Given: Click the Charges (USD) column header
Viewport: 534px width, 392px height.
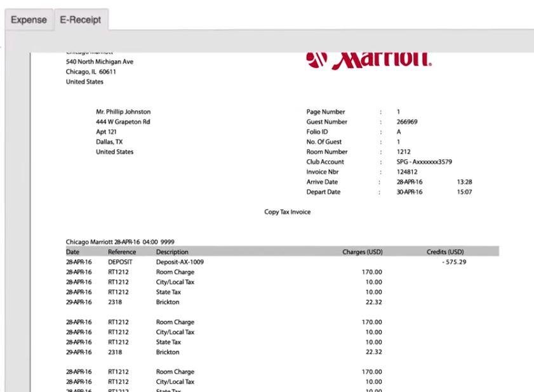Looking at the screenshot, I should 363,252.
